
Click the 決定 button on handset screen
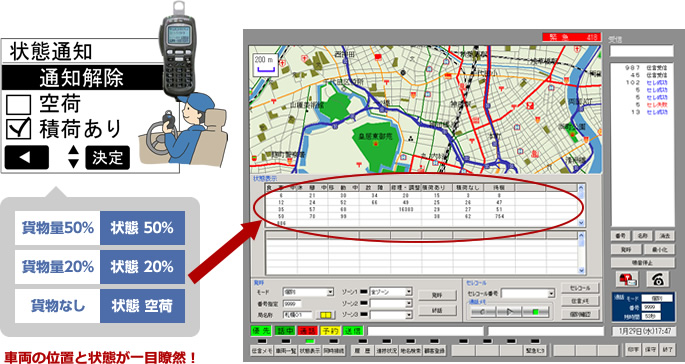(107, 157)
